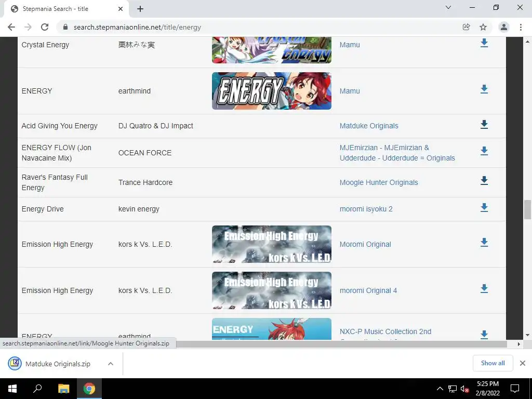Viewport: 532px width, 399px height.
Task: Go back to the previous page
Action: coord(11,27)
